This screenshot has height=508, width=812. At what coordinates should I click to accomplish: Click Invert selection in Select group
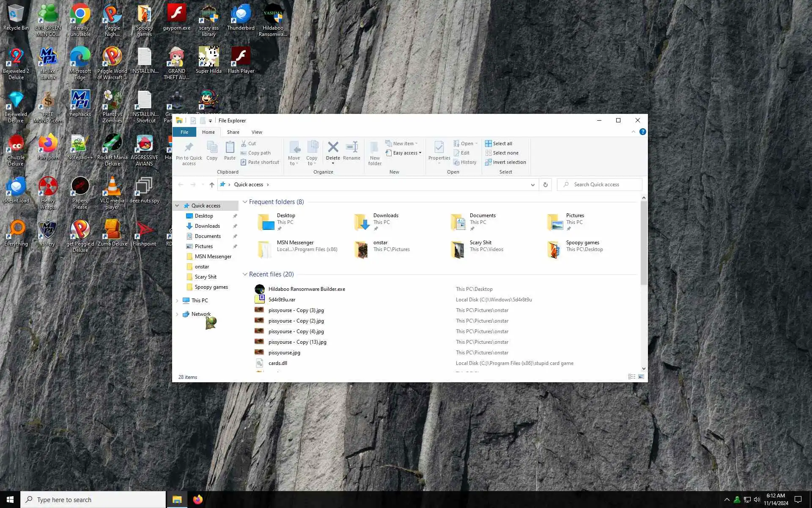click(505, 162)
